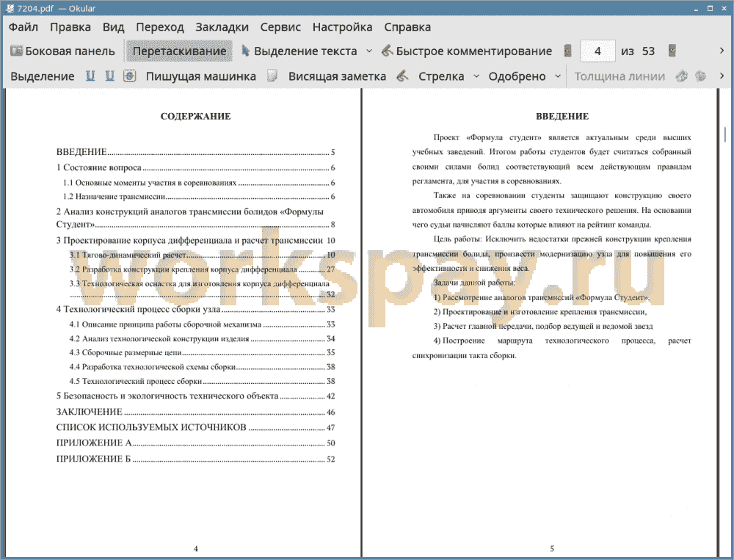
Task: Open the Настройка menu
Action: (342, 27)
